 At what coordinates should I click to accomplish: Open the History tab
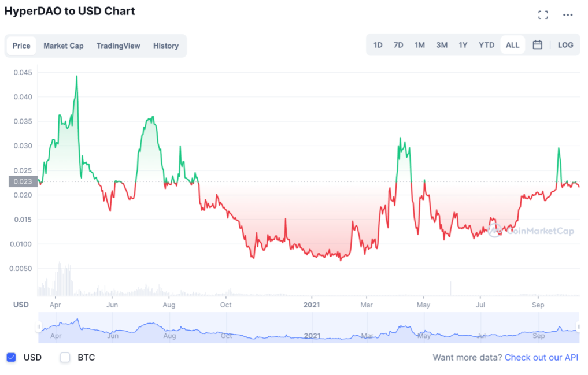point(166,46)
